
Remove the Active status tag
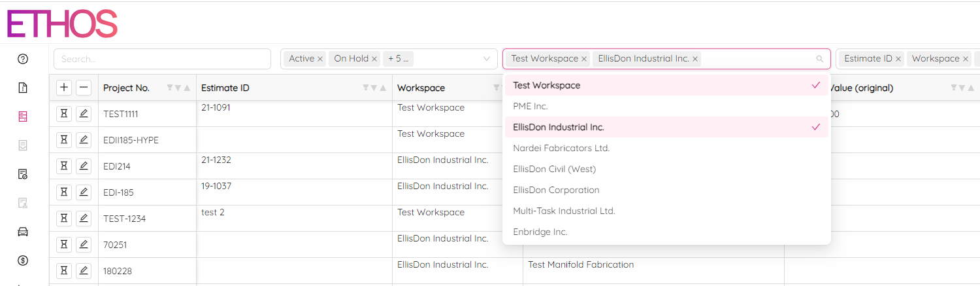pyautogui.click(x=320, y=59)
